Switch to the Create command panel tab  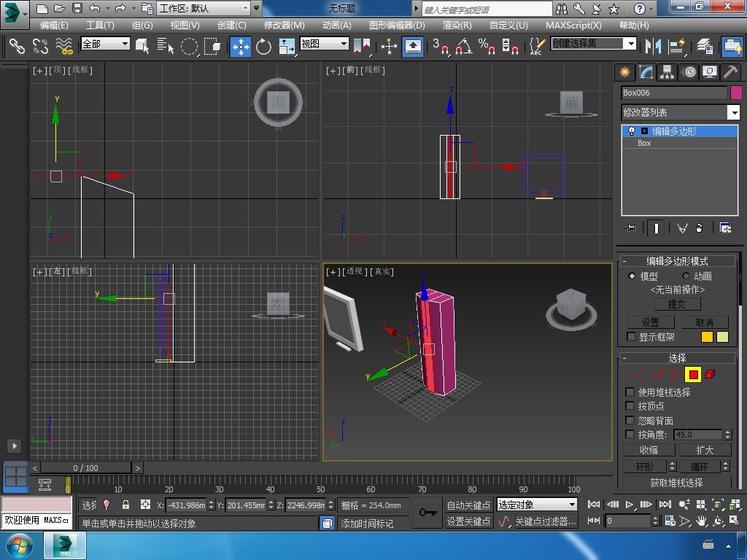pos(624,72)
